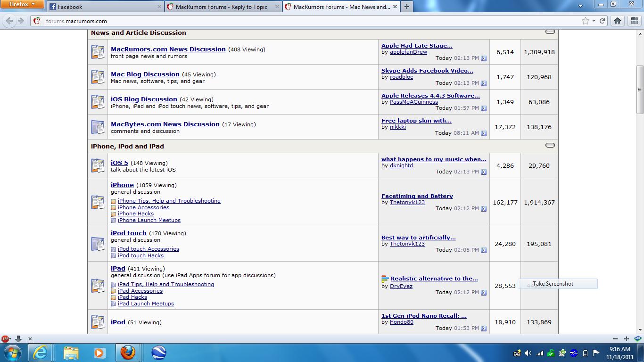View user profile DryEyez

tap(401, 286)
